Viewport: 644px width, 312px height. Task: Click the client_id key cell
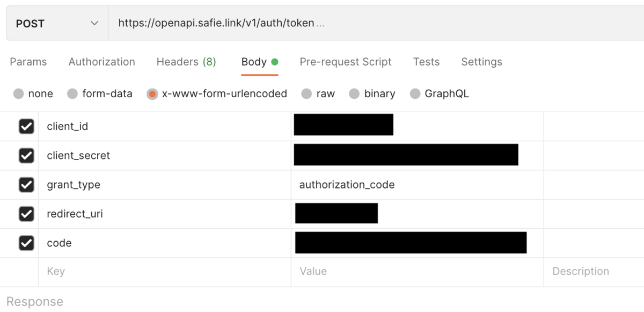coord(165,127)
